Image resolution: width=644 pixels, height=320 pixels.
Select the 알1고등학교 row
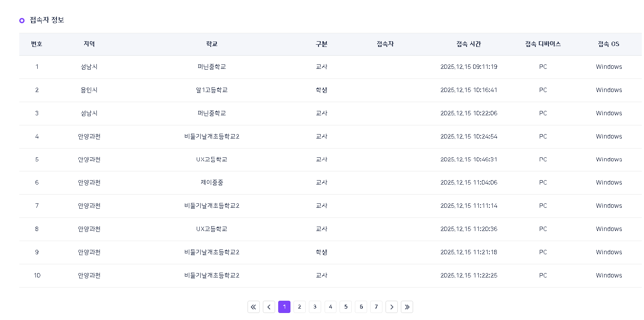(212, 90)
